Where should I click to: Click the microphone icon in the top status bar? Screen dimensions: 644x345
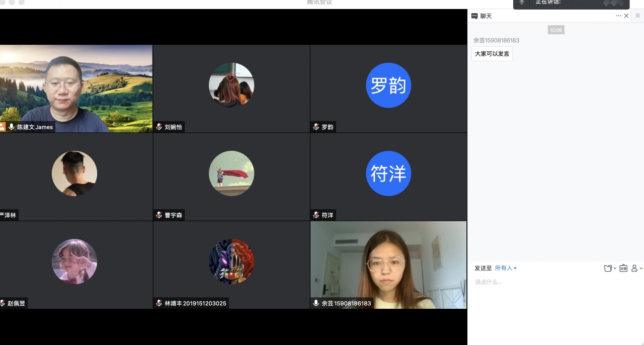coord(522,3)
